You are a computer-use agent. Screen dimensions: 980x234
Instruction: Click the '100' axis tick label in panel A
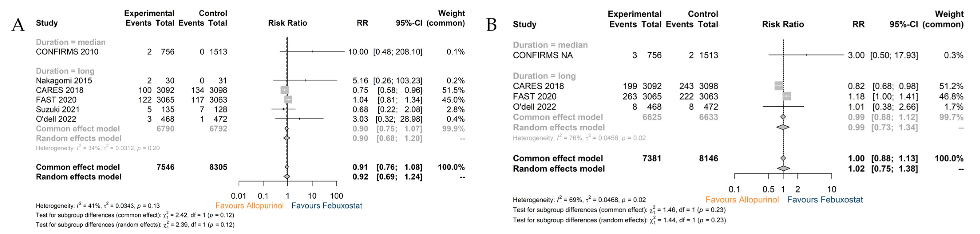tap(337, 196)
